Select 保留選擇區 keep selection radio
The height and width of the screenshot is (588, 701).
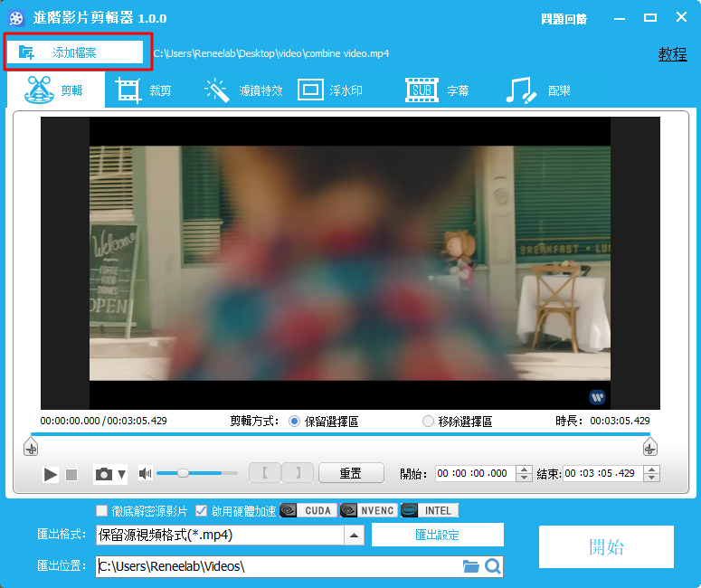(294, 422)
